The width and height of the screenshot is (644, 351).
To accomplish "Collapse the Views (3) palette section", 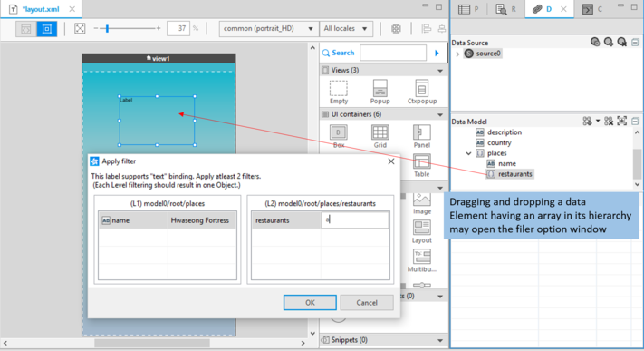I will click(440, 71).
